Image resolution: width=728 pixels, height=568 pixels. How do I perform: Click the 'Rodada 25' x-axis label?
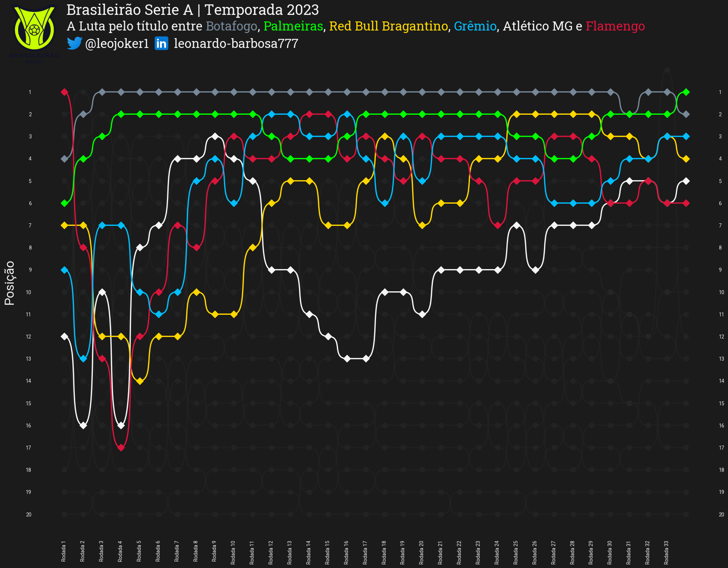[516, 552]
